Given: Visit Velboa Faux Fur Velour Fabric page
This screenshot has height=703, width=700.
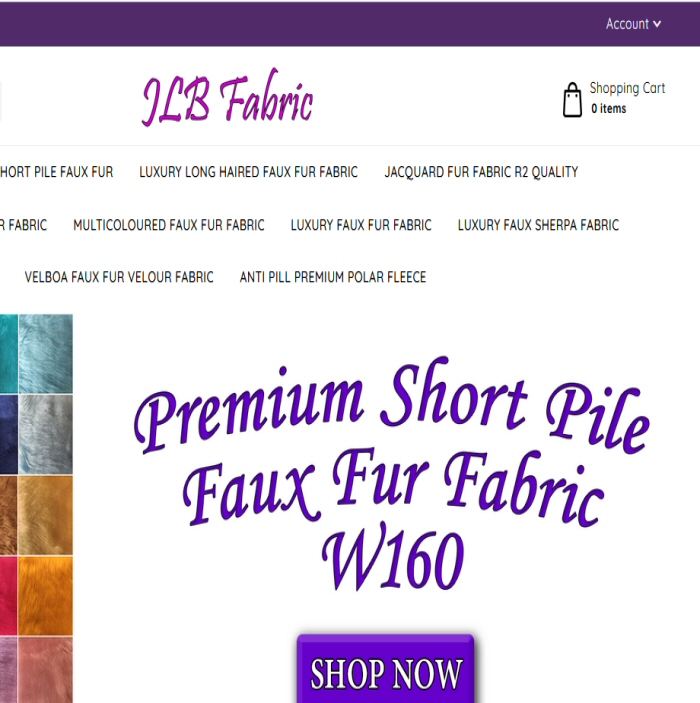Looking at the screenshot, I should point(119,278).
